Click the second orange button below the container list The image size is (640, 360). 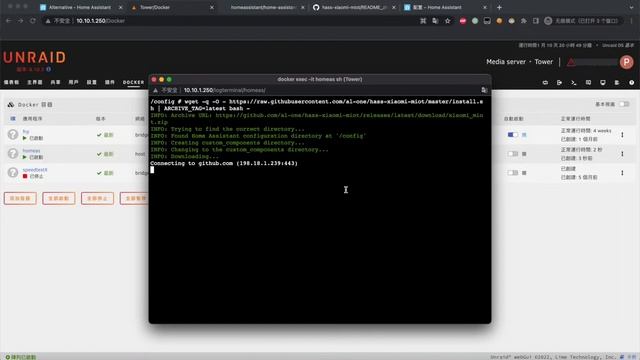[59, 198]
